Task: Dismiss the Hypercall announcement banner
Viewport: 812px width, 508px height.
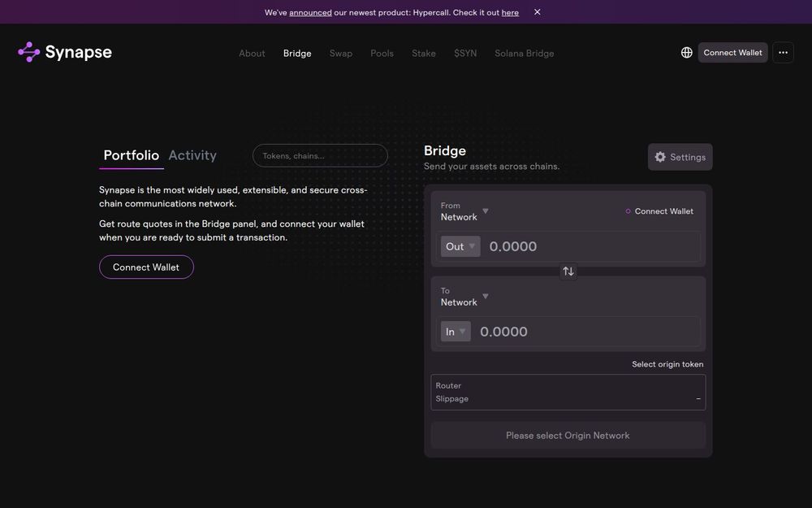Action: [537, 12]
